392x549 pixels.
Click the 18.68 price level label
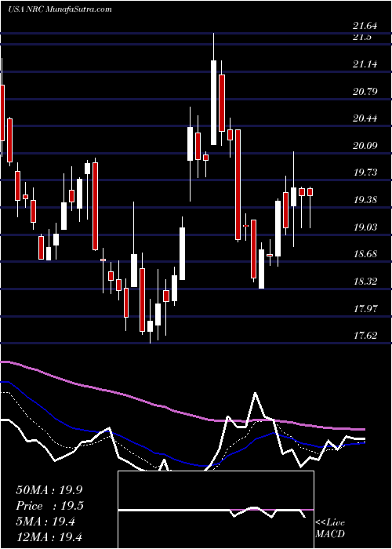[365, 254]
